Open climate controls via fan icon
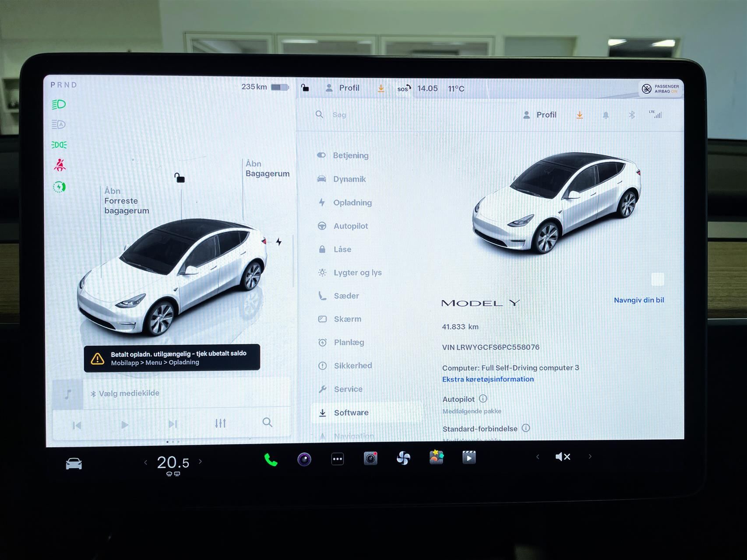Screen dimensions: 747x560 point(403,458)
